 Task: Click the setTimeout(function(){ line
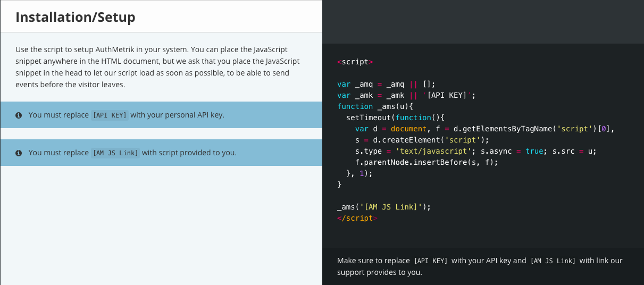point(395,118)
